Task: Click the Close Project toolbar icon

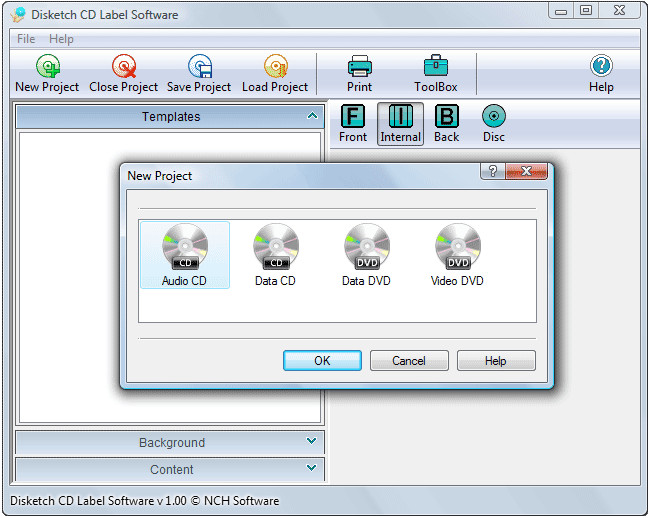Action: click(123, 74)
